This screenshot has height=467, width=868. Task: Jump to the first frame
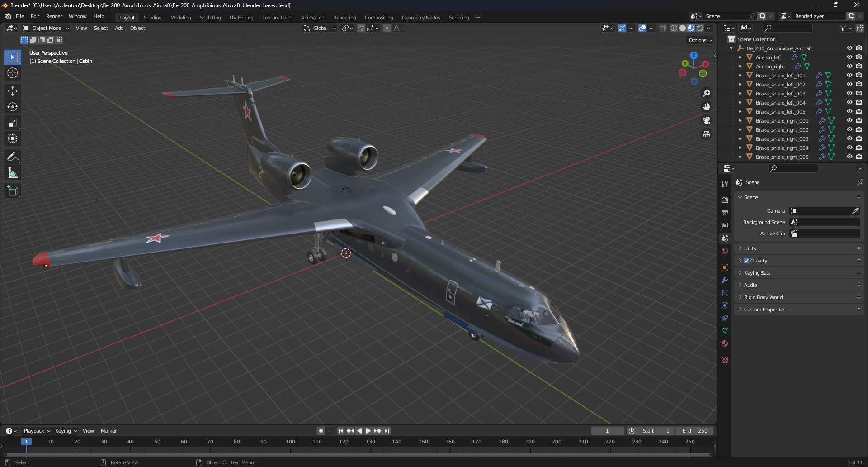[341, 431]
